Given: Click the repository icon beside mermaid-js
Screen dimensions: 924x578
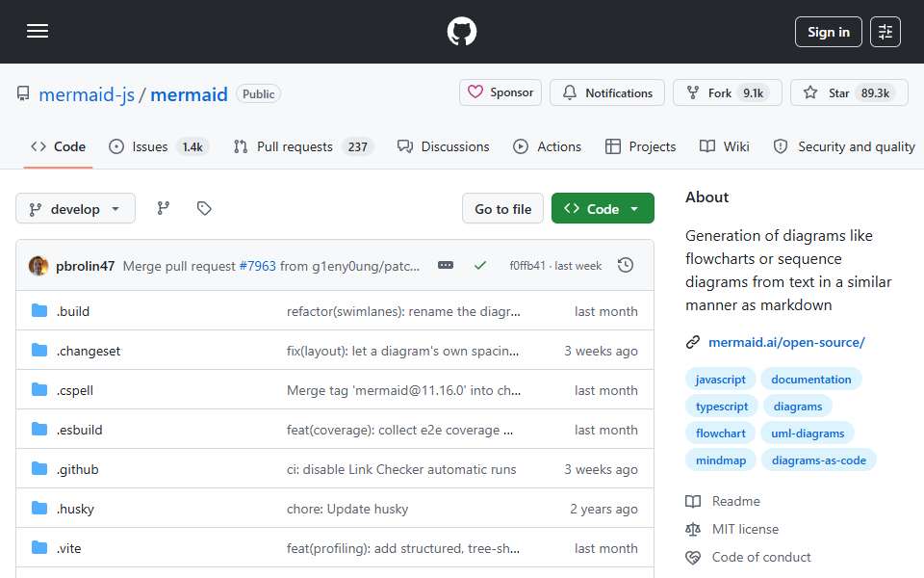Looking at the screenshot, I should click(x=23, y=93).
